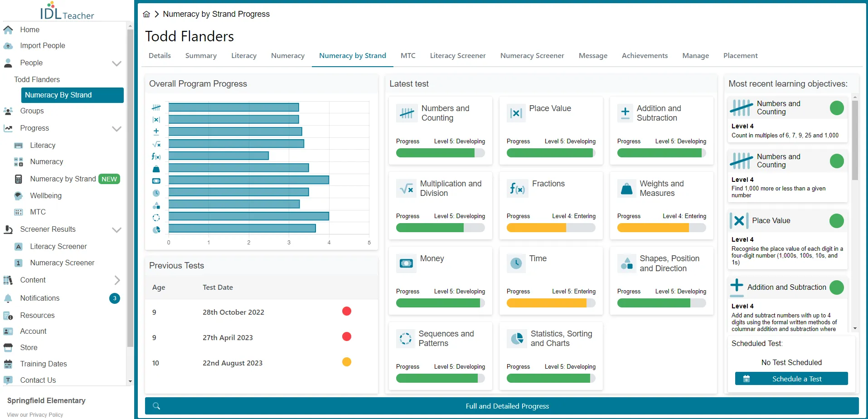Click the search icon in the Full Progress bar
This screenshot has height=419, width=868.
click(156, 406)
